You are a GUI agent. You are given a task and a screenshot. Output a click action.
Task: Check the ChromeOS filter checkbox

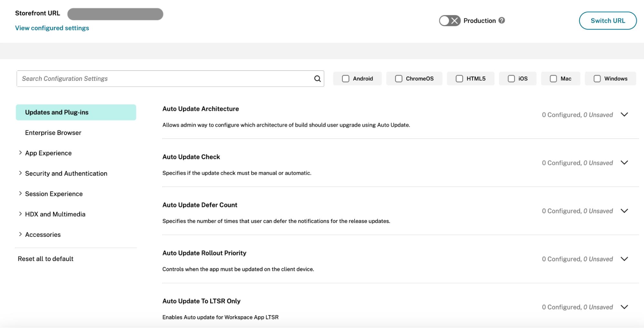tap(399, 79)
